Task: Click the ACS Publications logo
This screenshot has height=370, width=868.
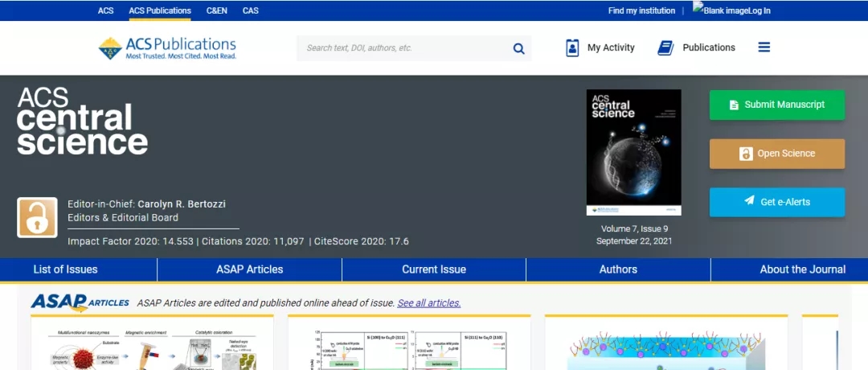Action: (x=167, y=47)
